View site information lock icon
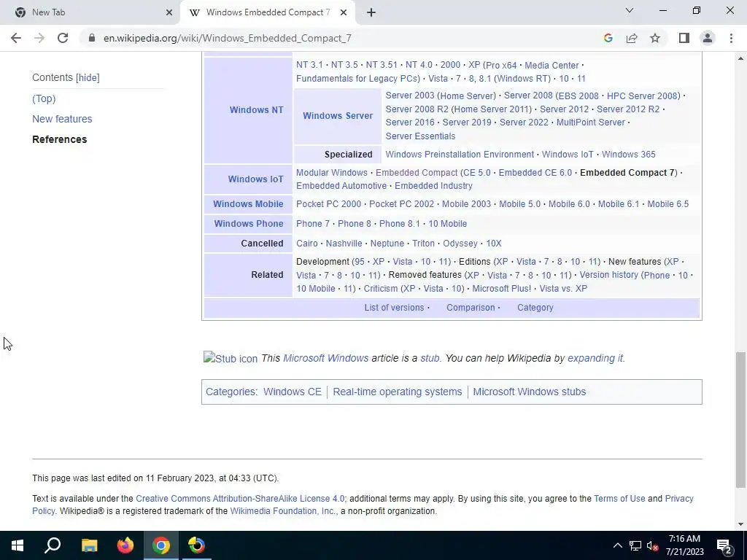The image size is (747, 560). pyautogui.click(x=92, y=38)
